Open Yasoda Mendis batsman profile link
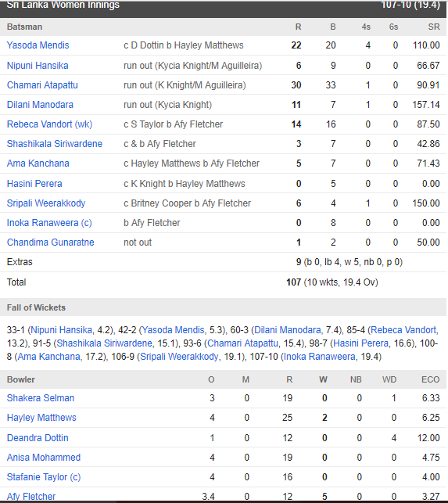 pyautogui.click(x=38, y=45)
